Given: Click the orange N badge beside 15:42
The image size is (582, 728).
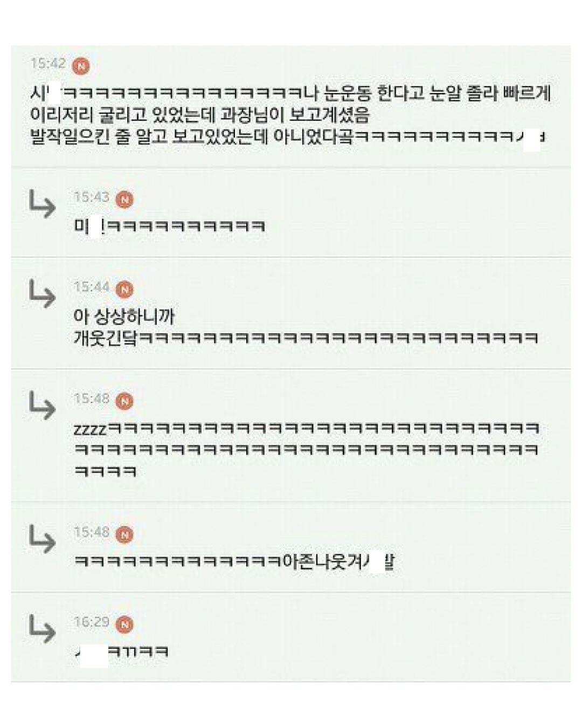Looking at the screenshot, I should click(x=81, y=66).
